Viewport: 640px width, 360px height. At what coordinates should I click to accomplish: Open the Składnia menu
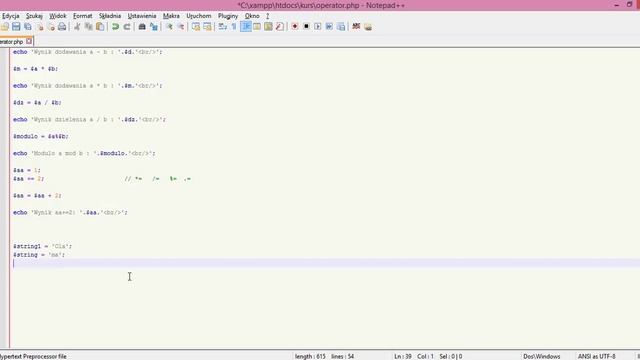(x=110, y=16)
